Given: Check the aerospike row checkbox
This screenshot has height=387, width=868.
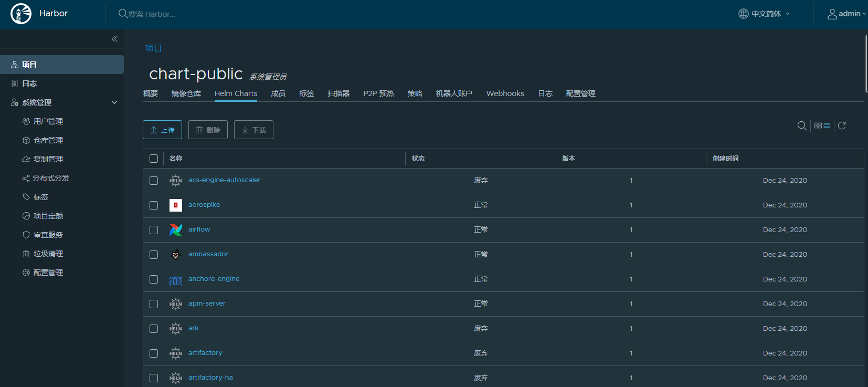Looking at the screenshot, I should [x=154, y=205].
